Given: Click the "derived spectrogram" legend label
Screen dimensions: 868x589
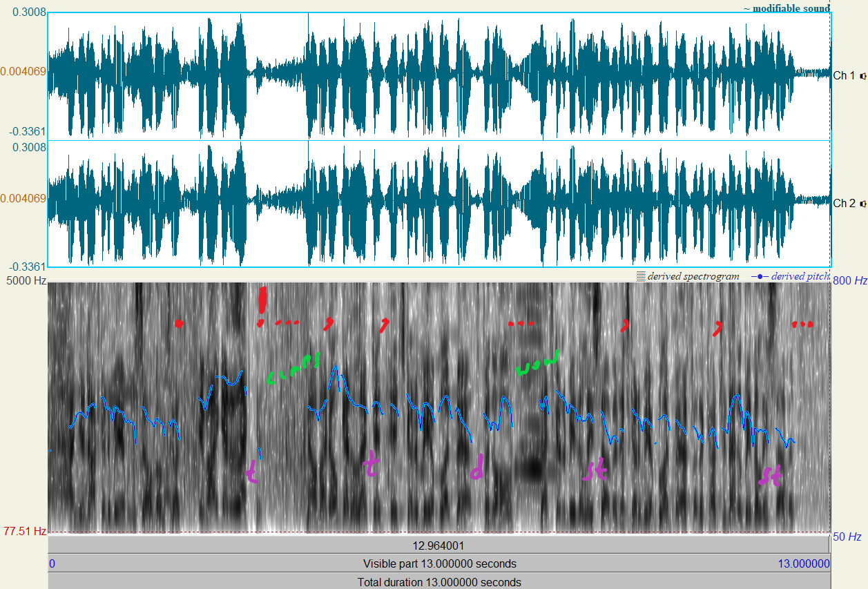Looking at the screenshot, I should point(693,276).
